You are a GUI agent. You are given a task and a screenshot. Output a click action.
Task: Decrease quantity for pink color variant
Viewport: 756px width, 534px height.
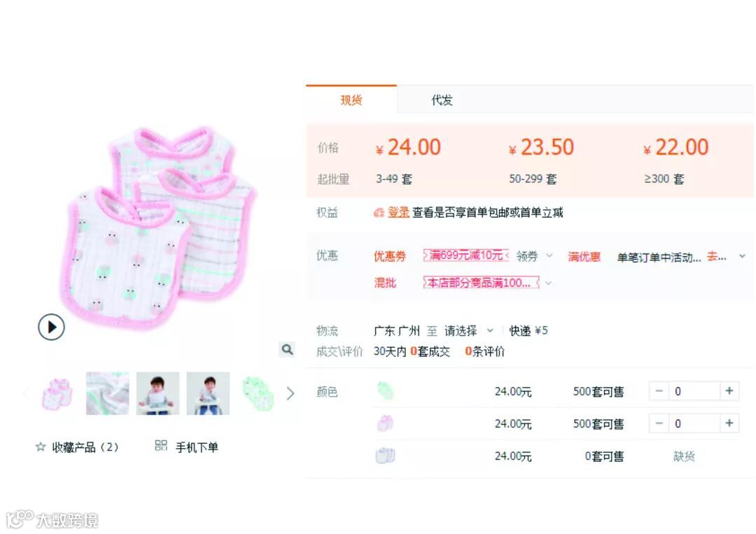659,423
